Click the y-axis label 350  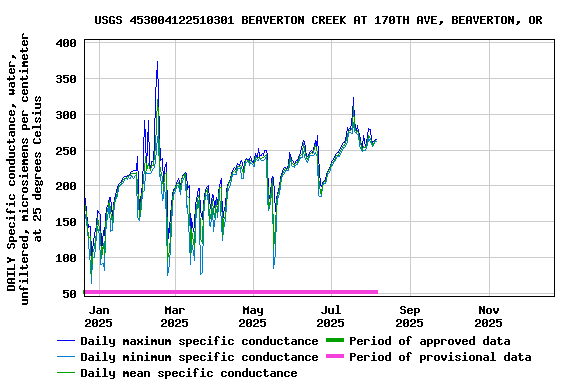[x=66, y=79]
